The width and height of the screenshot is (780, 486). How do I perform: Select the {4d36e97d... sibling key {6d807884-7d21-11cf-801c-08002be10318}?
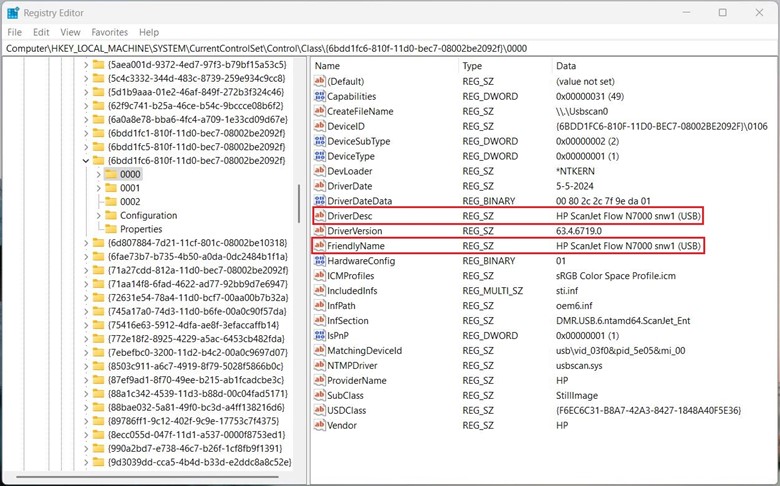197,242
